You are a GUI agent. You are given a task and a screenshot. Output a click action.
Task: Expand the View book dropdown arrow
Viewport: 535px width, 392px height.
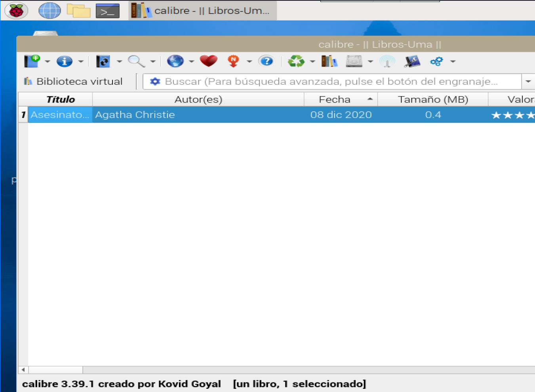[x=153, y=61]
